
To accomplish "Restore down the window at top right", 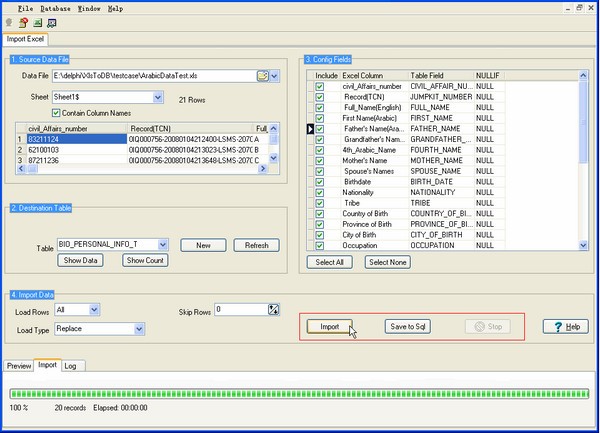I will [x=580, y=7].
